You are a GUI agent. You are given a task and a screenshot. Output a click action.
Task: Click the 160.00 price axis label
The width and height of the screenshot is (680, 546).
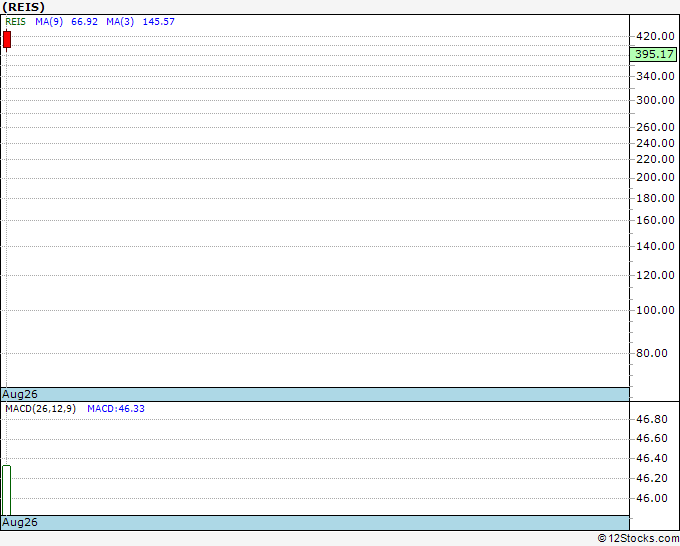655,220
